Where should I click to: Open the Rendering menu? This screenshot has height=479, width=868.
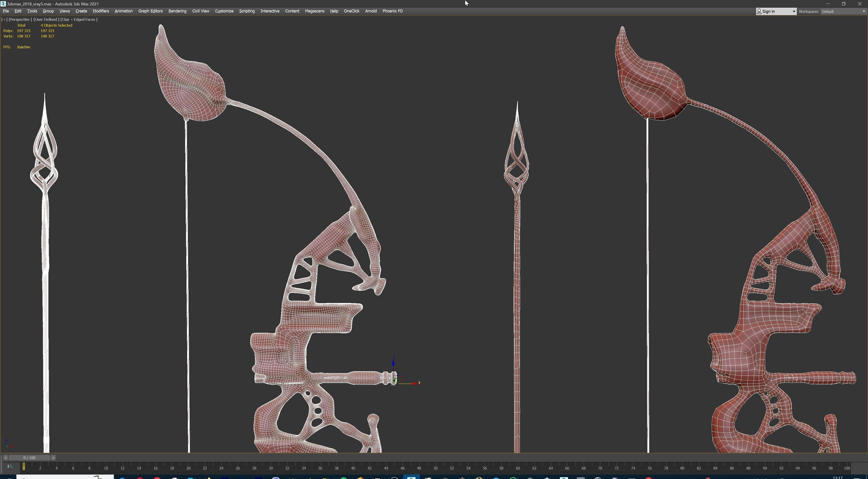point(177,11)
